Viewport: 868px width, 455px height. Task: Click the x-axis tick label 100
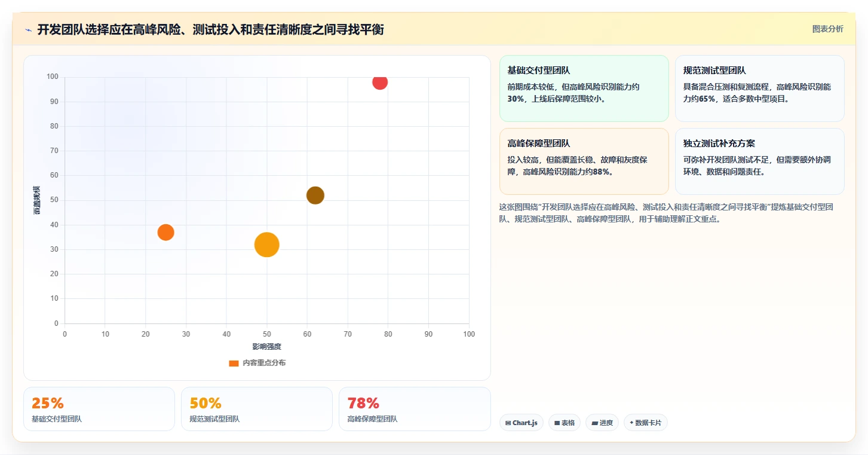click(469, 334)
